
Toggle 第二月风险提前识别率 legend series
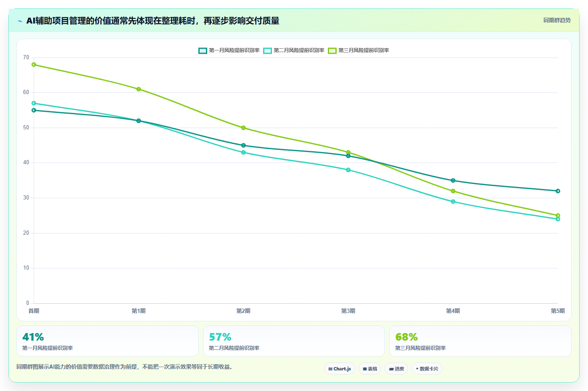(x=294, y=50)
